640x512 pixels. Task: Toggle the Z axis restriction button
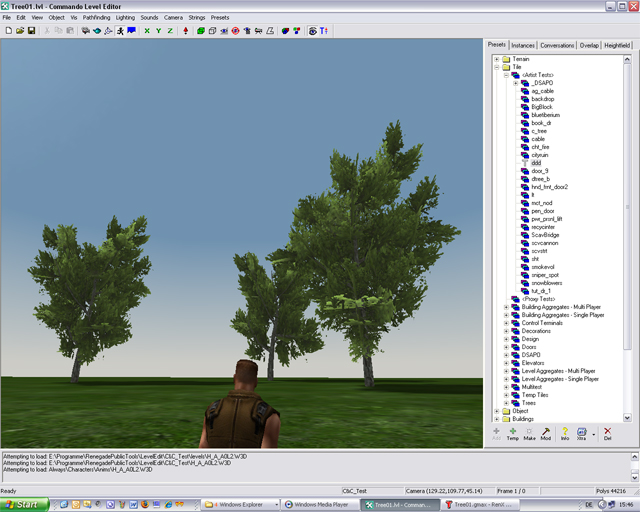coord(171,31)
